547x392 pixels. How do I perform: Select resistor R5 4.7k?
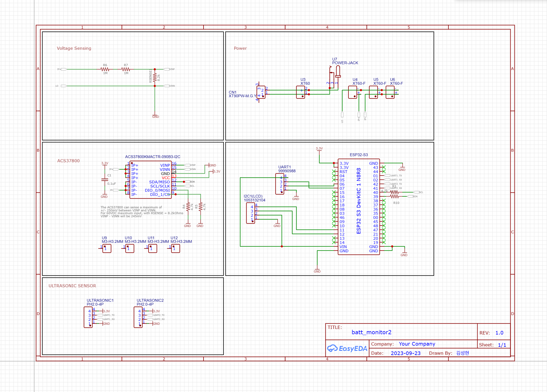click(200, 206)
